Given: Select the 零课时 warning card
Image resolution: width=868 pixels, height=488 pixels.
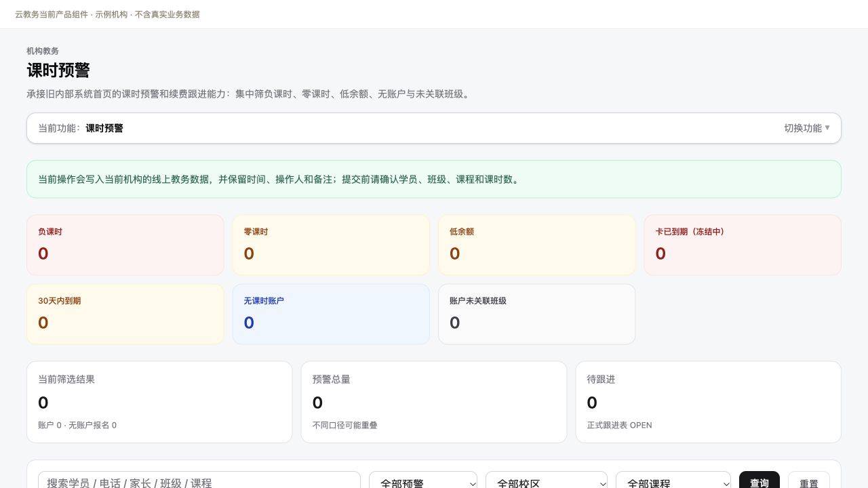Looking at the screenshot, I should [x=331, y=245].
